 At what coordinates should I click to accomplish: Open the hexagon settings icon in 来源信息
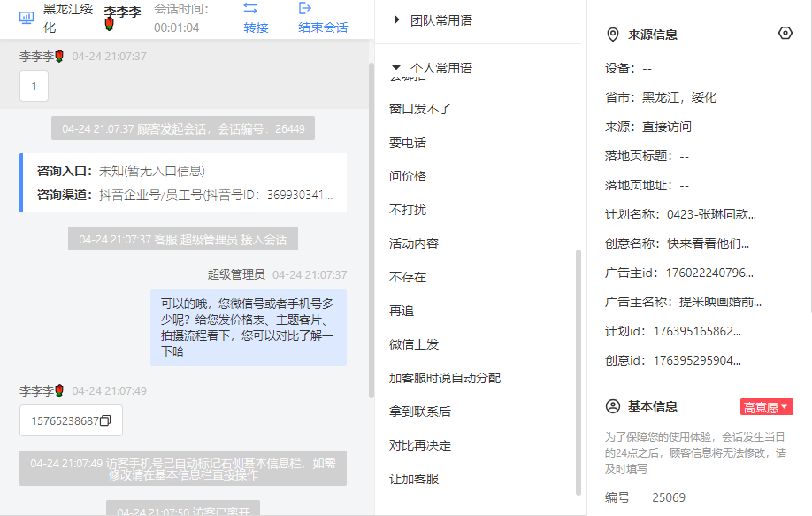785,33
